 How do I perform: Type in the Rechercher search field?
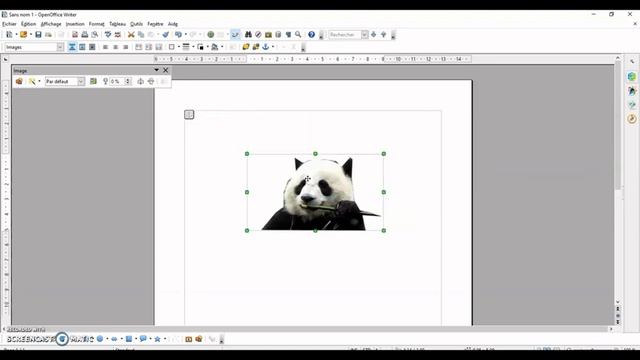click(345, 35)
